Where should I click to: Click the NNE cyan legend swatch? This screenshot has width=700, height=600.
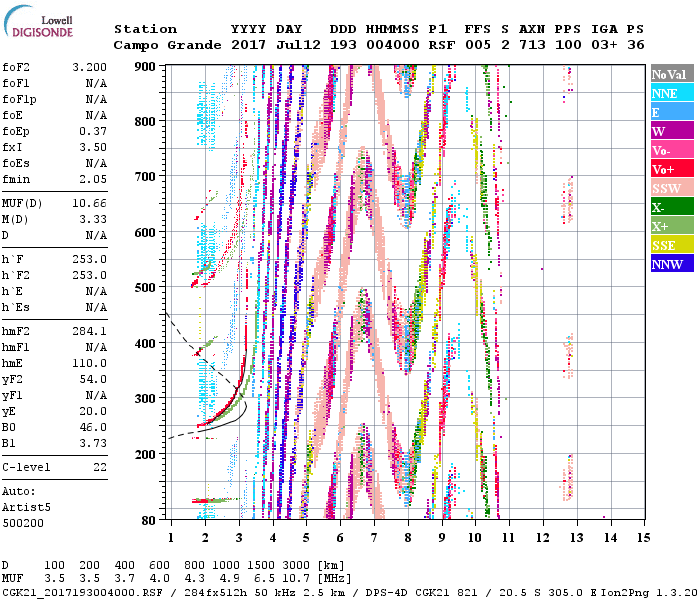coord(670,93)
